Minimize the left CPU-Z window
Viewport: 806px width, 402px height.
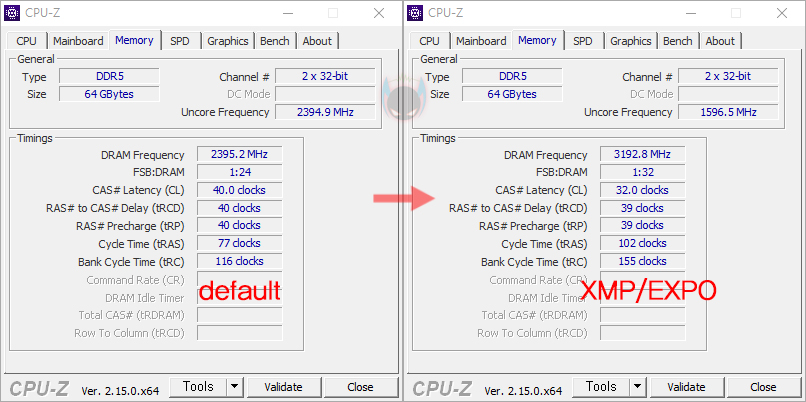(x=287, y=13)
